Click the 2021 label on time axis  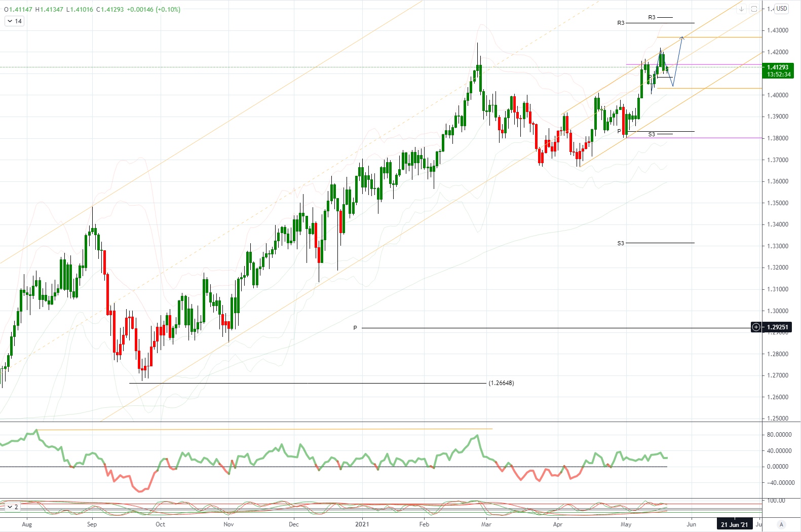click(362, 524)
